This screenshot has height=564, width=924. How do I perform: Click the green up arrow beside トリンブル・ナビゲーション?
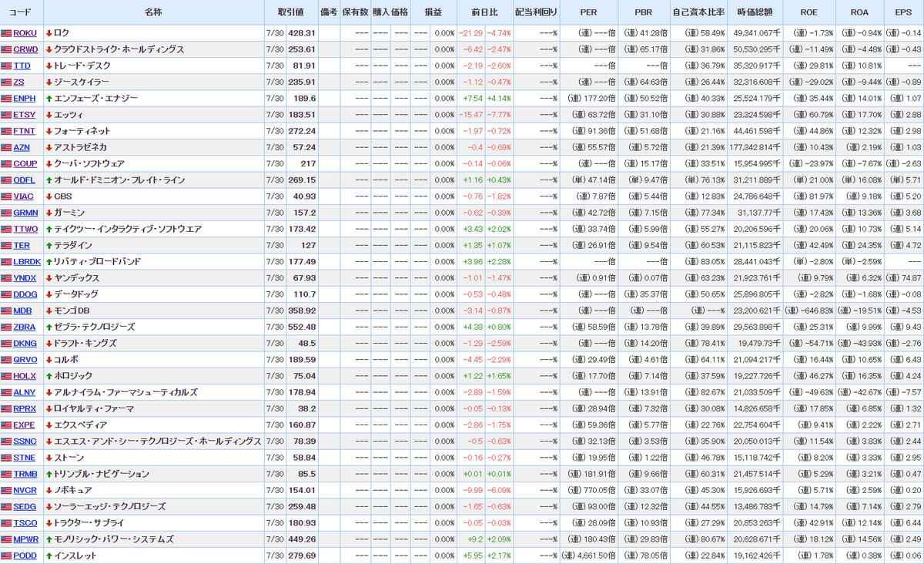pos(49,474)
